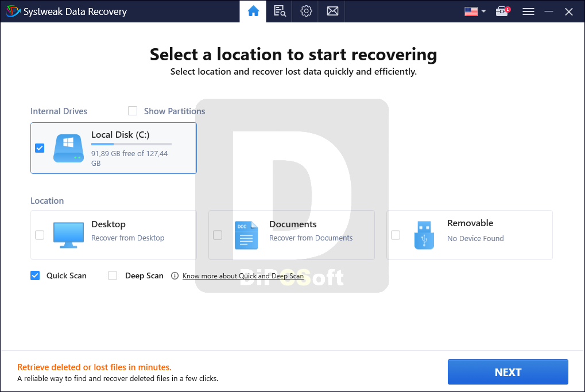The image size is (585, 392).
Task: Click the Removable USB drive icon
Action: 424,235
